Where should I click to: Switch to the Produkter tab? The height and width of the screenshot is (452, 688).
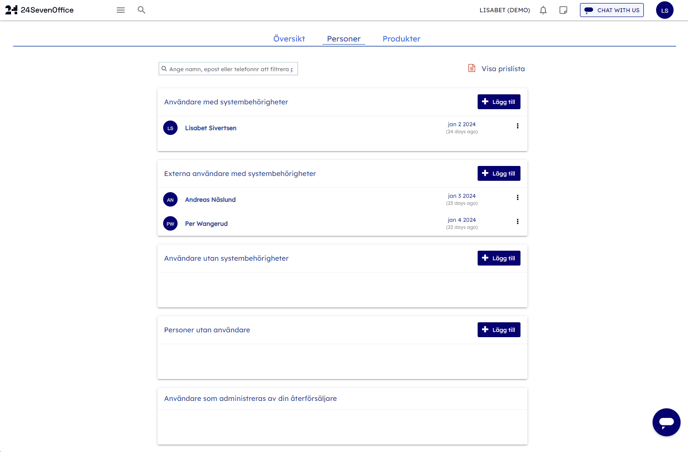tap(401, 39)
